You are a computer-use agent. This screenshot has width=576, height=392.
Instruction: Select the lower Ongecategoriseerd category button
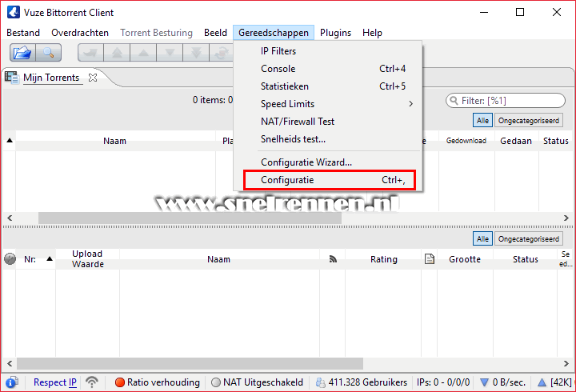pos(529,239)
